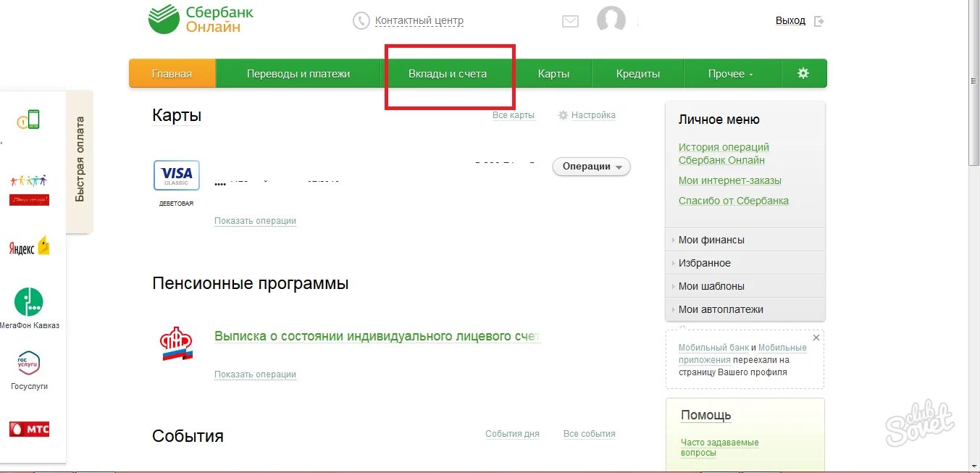This screenshot has width=980, height=473.
Task: Click the События дня link
Action: pyautogui.click(x=512, y=434)
